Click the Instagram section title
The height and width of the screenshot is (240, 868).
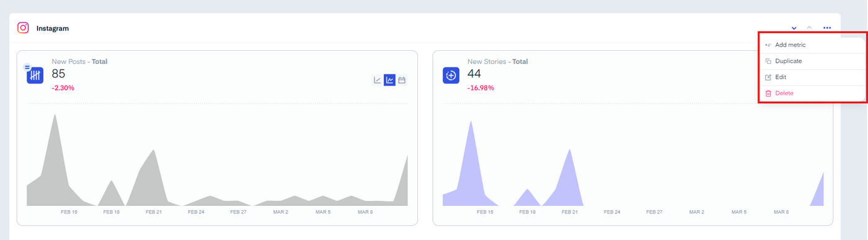(53, 29)
